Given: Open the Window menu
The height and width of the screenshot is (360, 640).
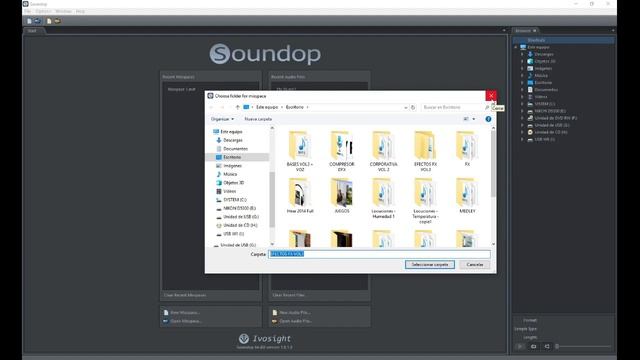Looking at the screenshot, I should pyautogui.click(x=64, y=11).
